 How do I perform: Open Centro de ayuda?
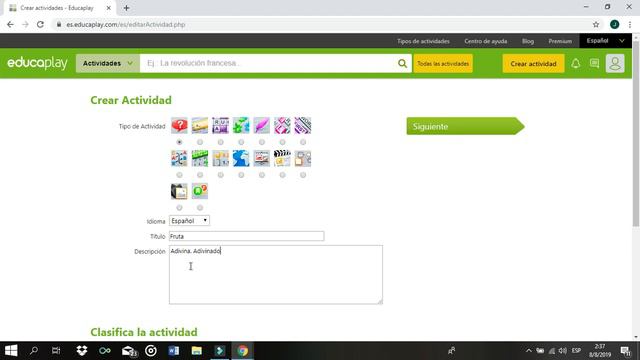[x=486, y=41]
